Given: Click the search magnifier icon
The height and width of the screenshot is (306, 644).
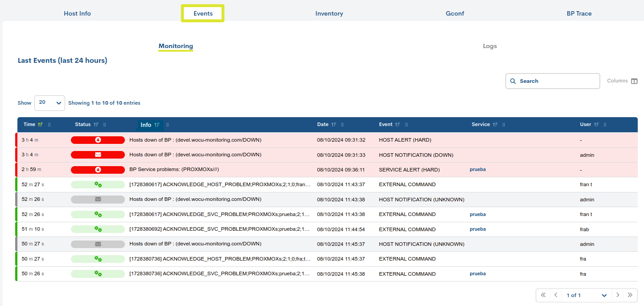Looking at the screenshot, I should pos(513,81).
